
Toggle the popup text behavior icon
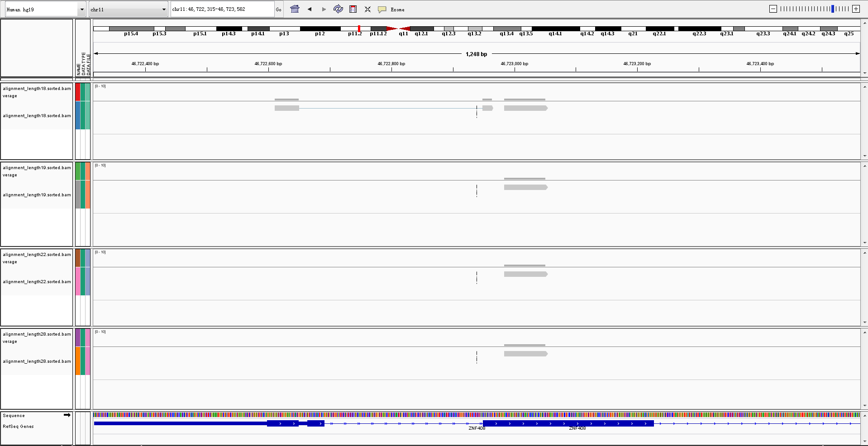click(x=382, y=9)
